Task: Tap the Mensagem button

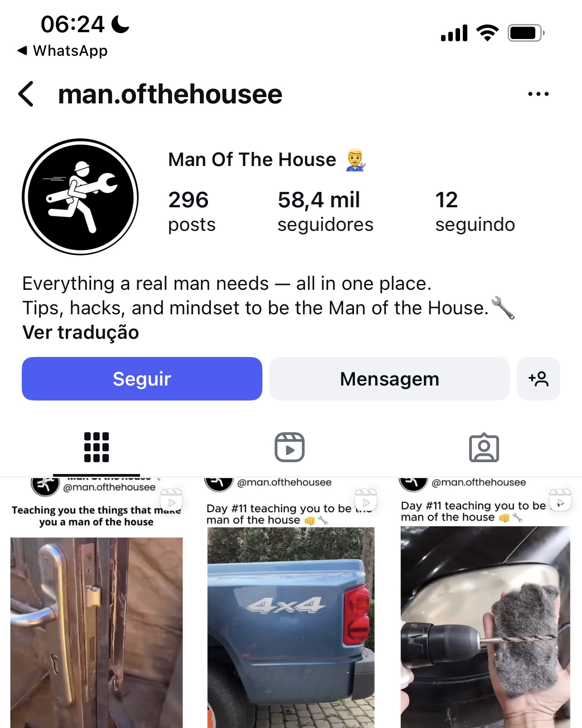Action: coord(389,379)
